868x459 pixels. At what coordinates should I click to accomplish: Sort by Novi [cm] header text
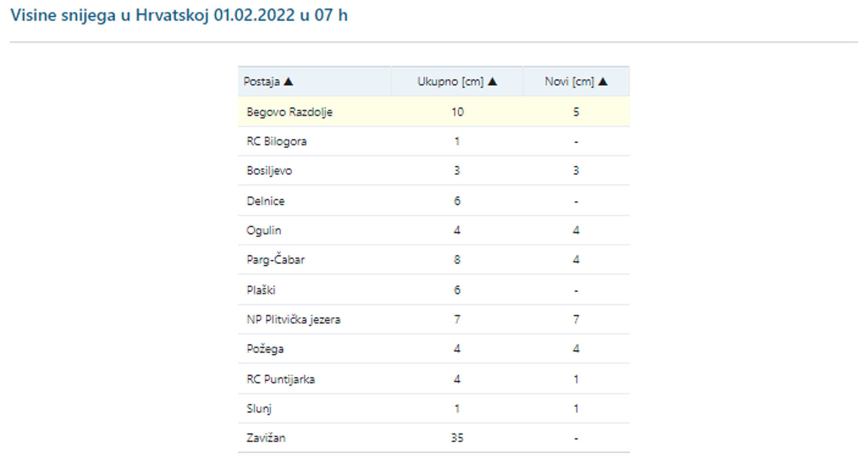569,82
